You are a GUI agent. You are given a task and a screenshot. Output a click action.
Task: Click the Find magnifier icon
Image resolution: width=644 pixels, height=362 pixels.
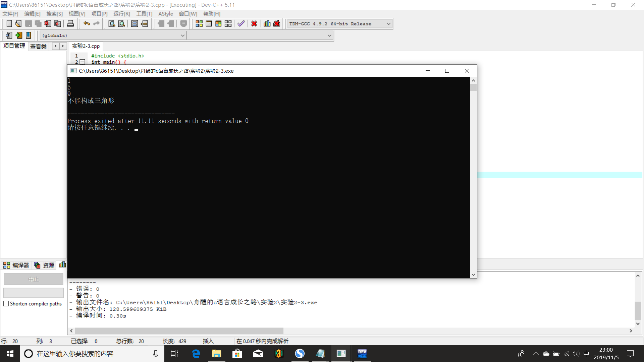(112, 23)
